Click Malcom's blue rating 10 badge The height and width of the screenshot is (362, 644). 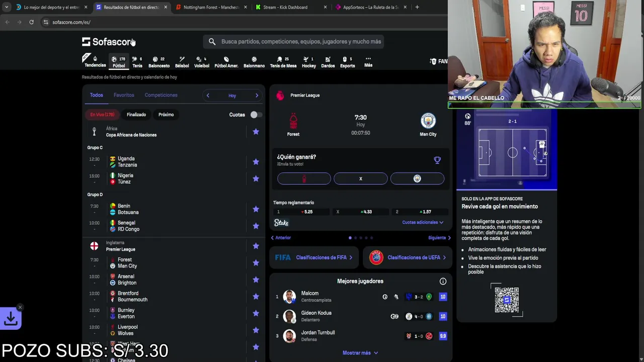(x=443, y=297)
